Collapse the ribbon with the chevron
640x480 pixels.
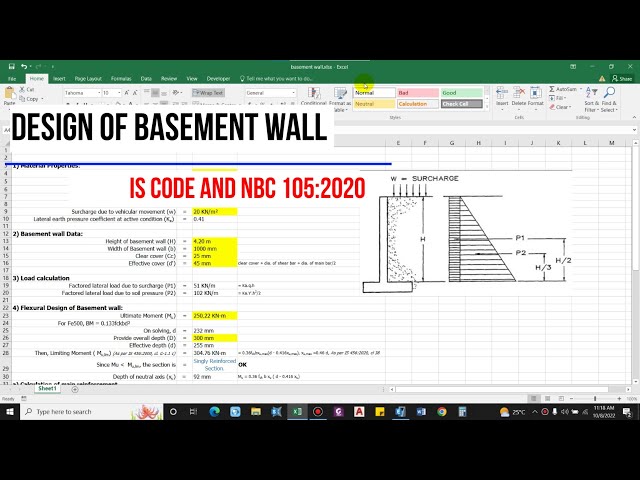pos(634,118)
